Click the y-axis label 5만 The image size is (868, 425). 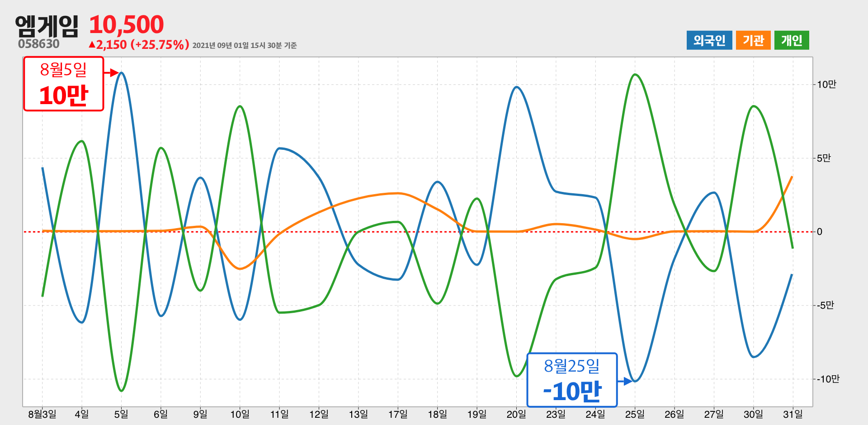[x=824, y=158]
